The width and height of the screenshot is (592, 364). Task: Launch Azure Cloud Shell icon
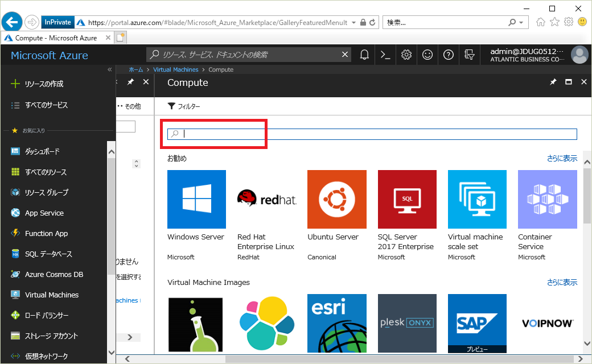(x=385, y=55)
